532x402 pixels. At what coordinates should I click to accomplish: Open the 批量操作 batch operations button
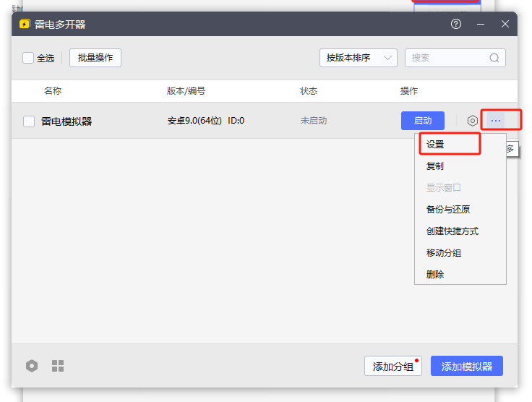click(95, 58)
